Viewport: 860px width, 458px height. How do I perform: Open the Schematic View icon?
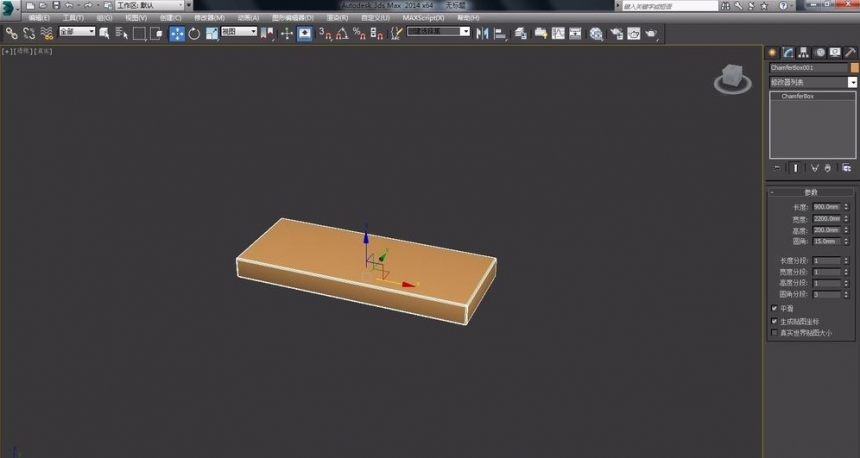575,33
